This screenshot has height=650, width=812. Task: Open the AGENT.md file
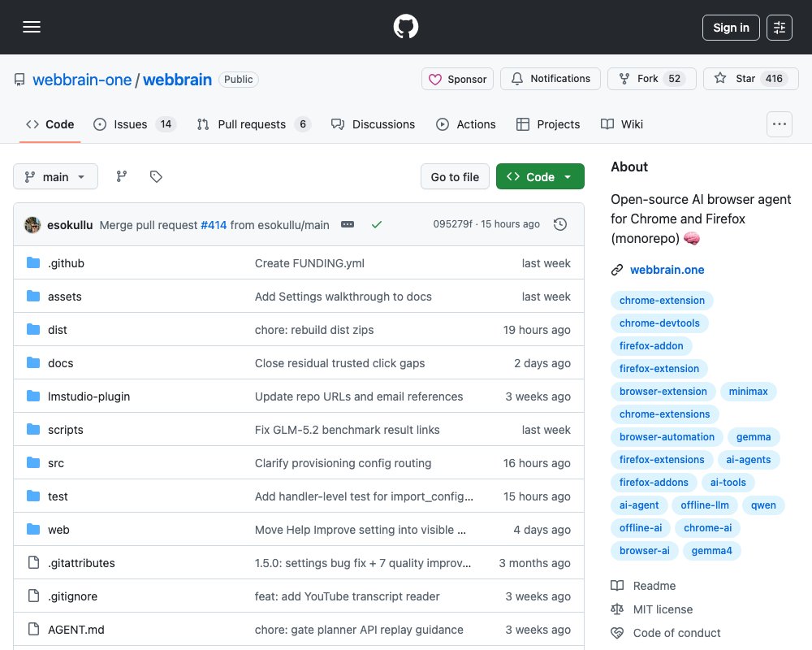point(76,630)
